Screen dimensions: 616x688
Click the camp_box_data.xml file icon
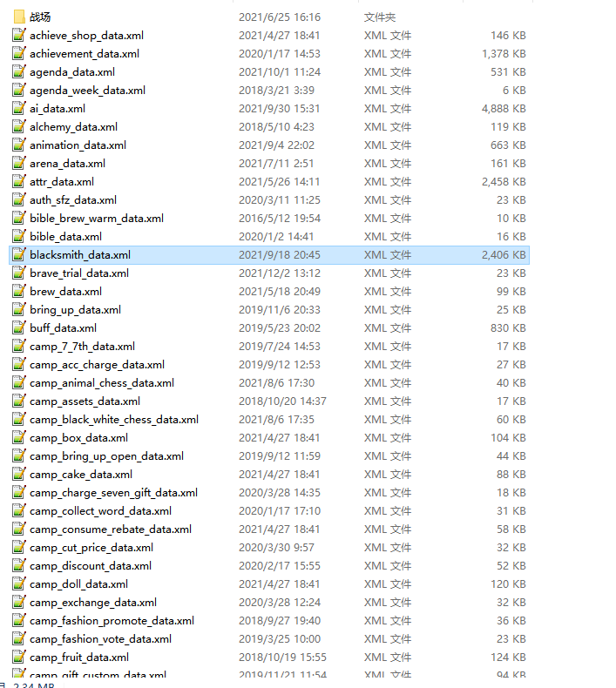coord(19,438)
